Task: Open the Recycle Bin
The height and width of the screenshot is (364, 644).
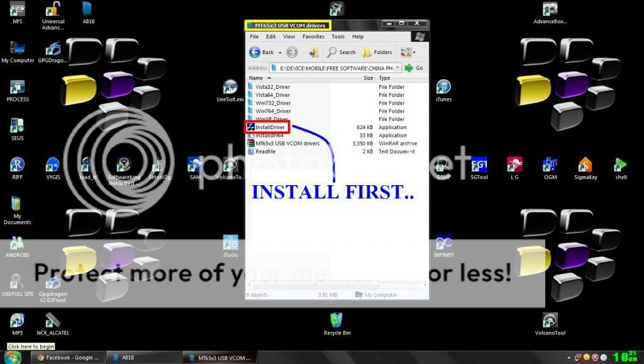Action: (337, 324)
